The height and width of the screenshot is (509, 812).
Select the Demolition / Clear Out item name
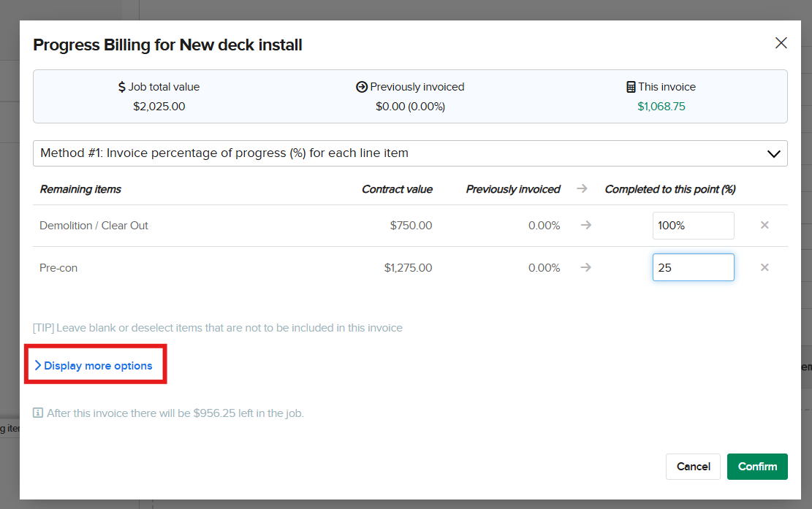(94, 226)
